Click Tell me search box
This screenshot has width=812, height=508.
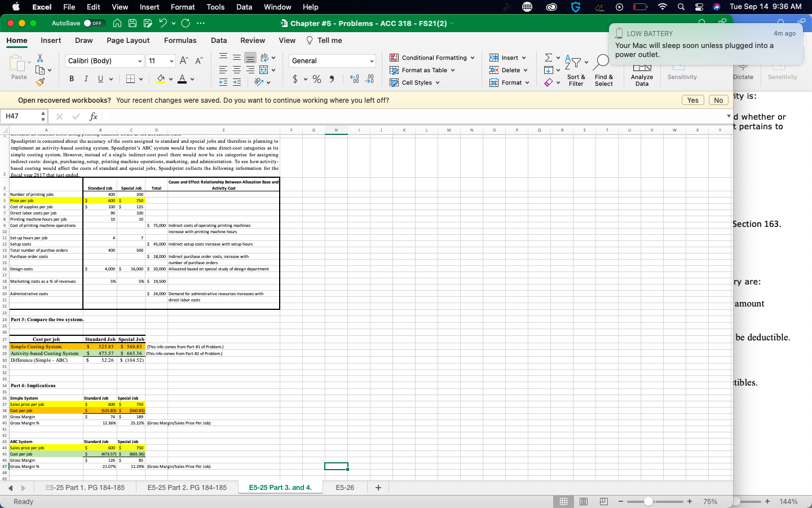click(325, 41)
